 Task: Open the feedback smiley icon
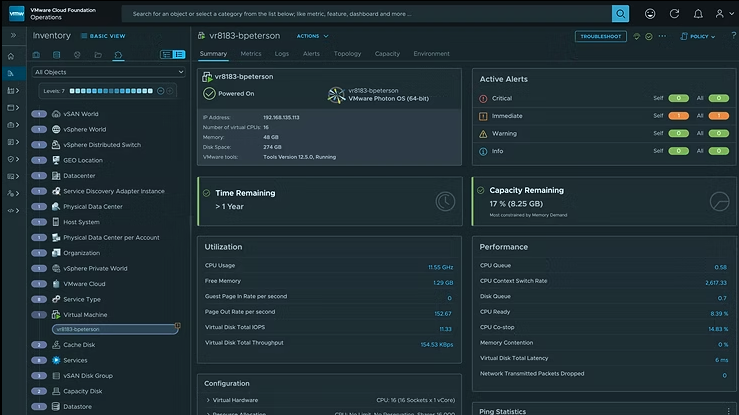pyautogui.click(x=650, y=14)
